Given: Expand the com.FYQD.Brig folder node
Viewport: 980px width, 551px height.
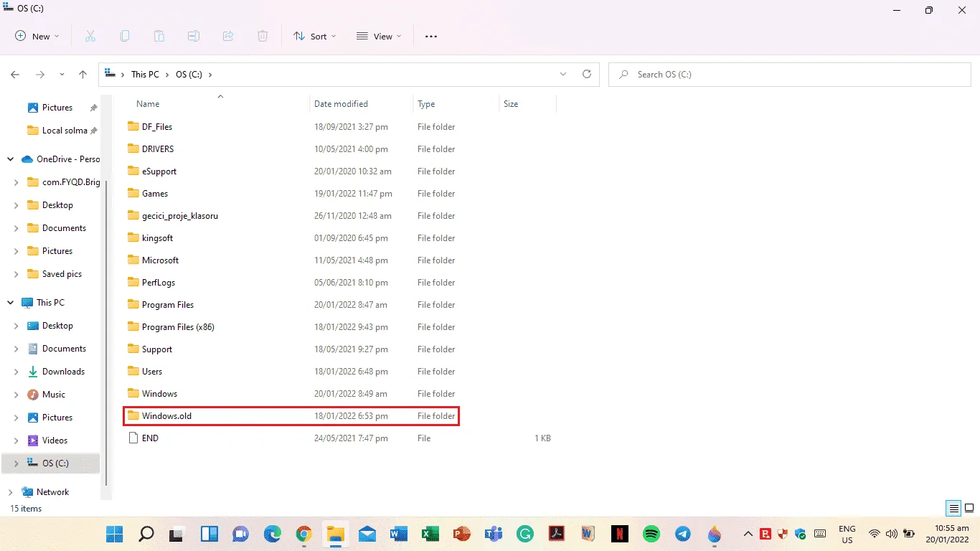Looking at the screenshot, I should [17, 182].
